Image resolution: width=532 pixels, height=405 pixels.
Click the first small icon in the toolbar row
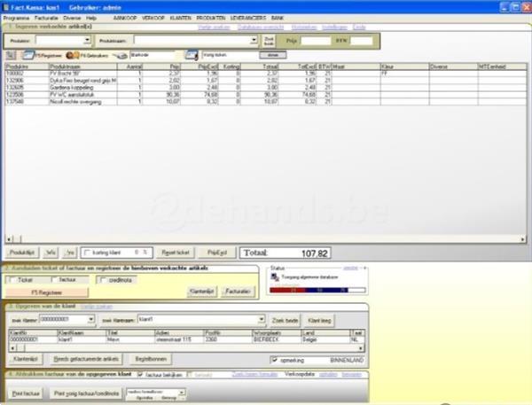coord(11,55)
